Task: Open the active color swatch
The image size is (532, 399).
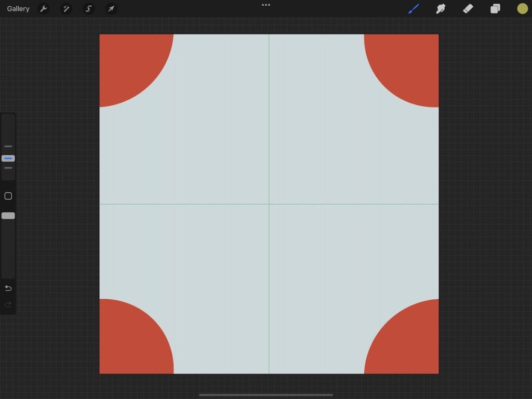Action: [522, 8]
